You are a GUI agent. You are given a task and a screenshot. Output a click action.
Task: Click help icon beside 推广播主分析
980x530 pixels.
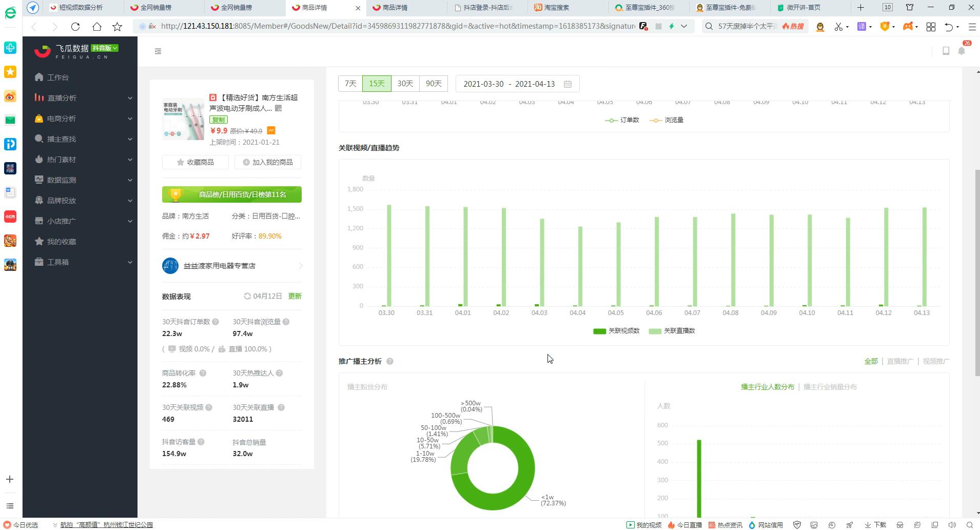pos(390,361)
